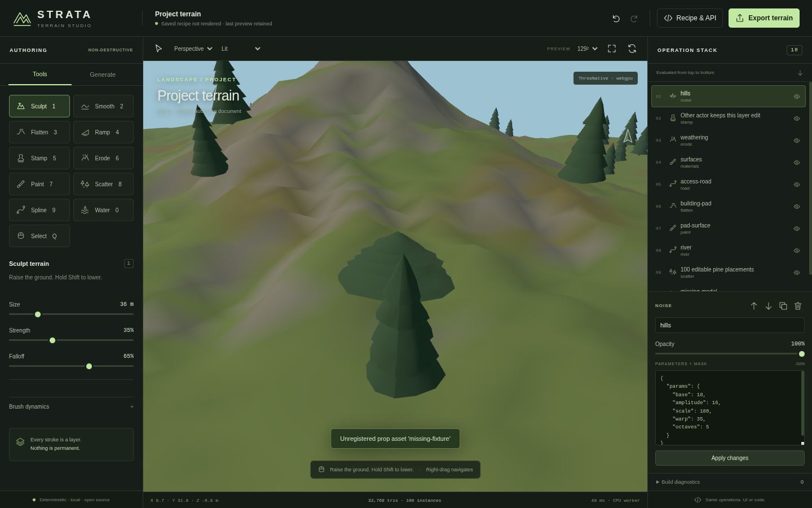Select the Water tool
Viewport: 812px width, 508px height.
103,210
